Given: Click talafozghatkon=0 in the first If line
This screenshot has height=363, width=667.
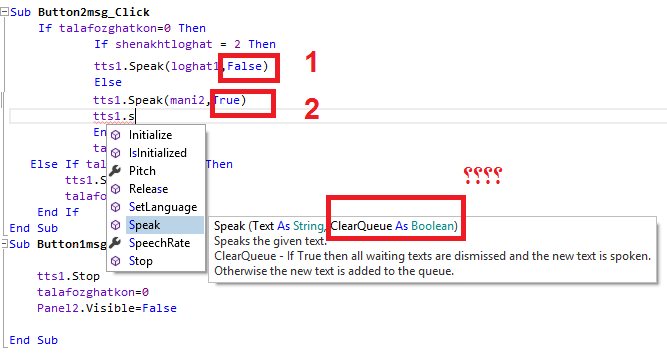Looking at the screenshot, I should coord(115,28).
